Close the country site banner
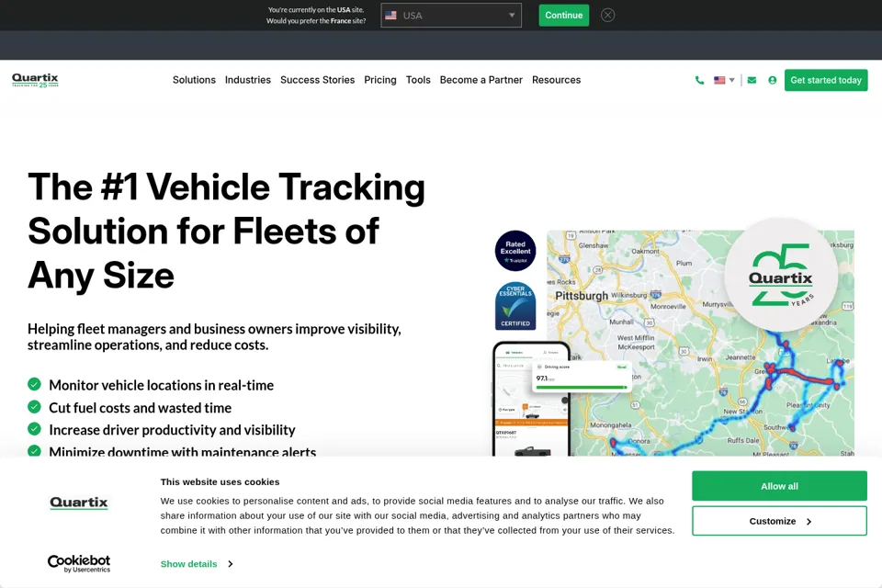This screenshot has height=588, width=882. 607,16
